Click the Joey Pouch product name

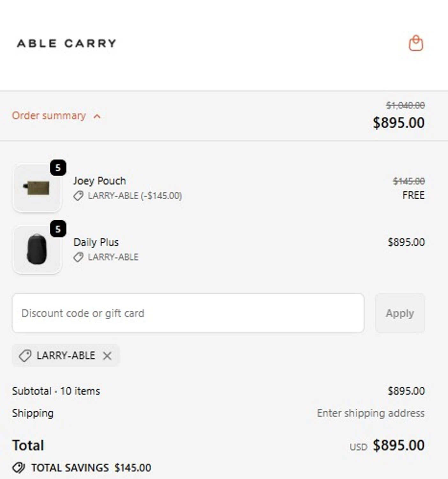(x=100, y=181)
